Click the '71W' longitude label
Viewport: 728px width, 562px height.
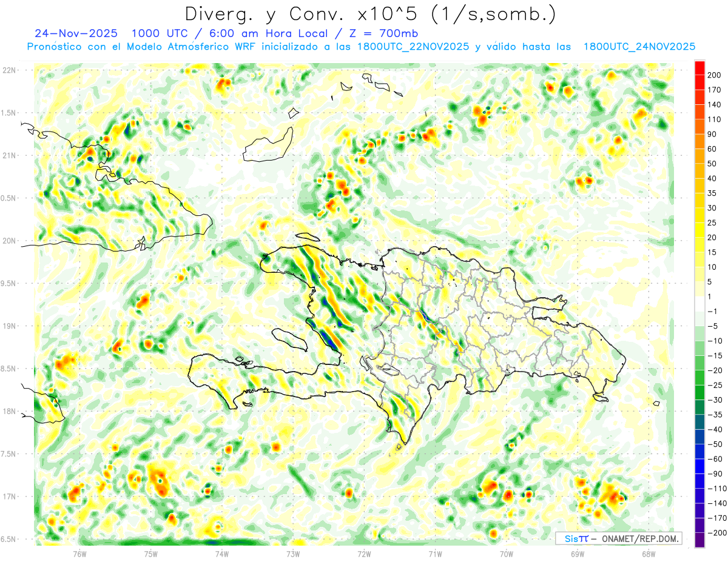(435, 554)
